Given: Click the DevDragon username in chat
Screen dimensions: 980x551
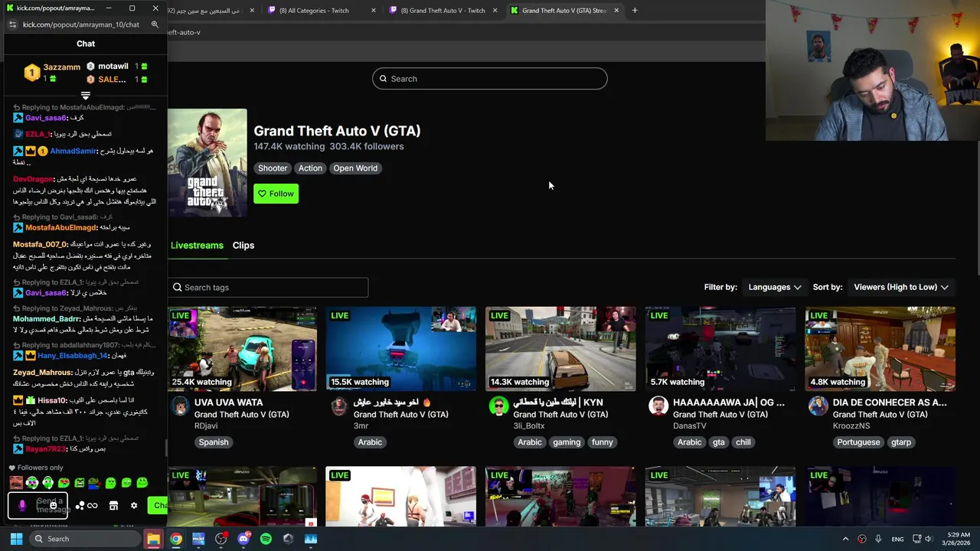Looking at the screenshot, I should coord(32,179).
